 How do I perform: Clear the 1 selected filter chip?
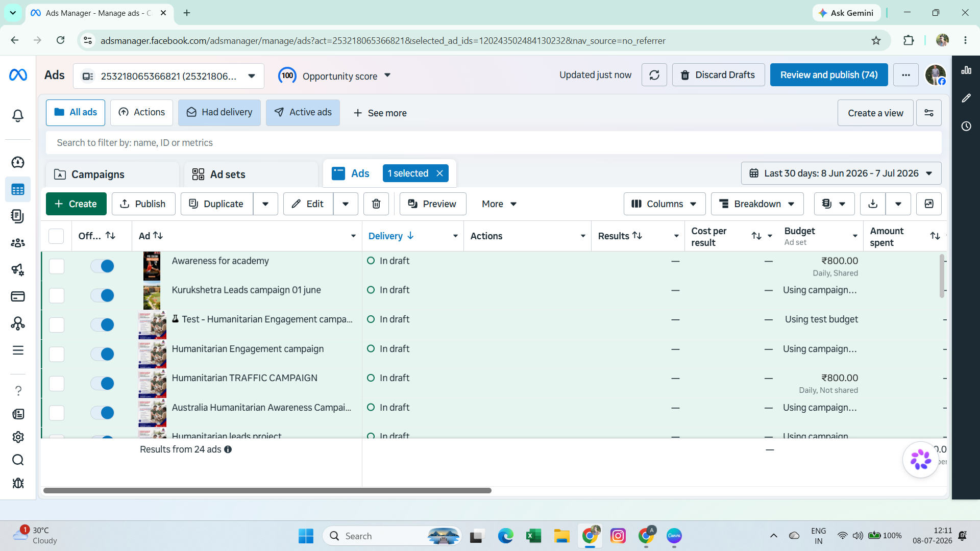[x=439, y=173]
